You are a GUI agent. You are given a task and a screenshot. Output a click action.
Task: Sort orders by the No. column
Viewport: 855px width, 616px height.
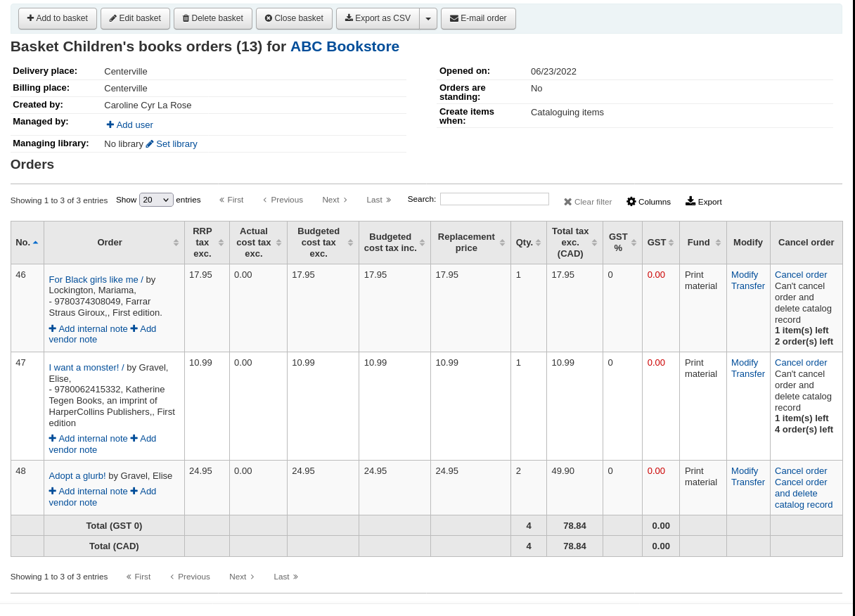tap(27, 242)
